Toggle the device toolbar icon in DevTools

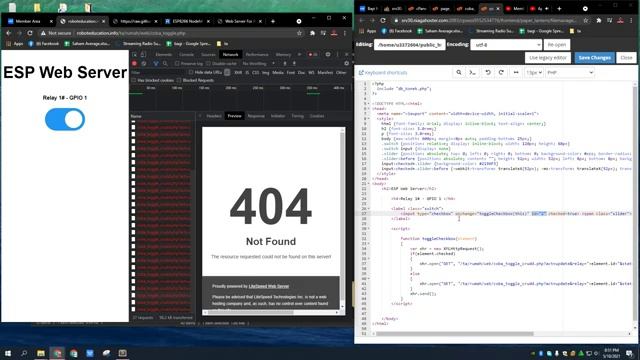pyautogui.click(x=143, y=54)
